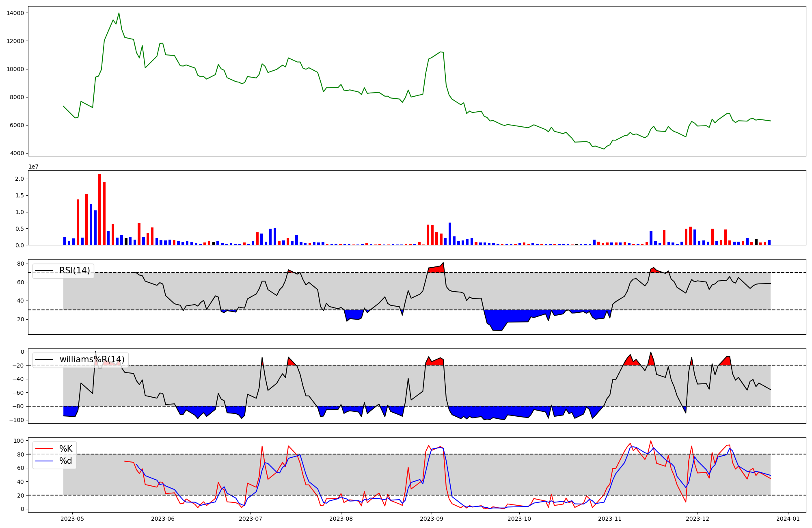Click the 2023-09 x-axis date label
This screenshot has height=528, width=812.
point(431,519)
